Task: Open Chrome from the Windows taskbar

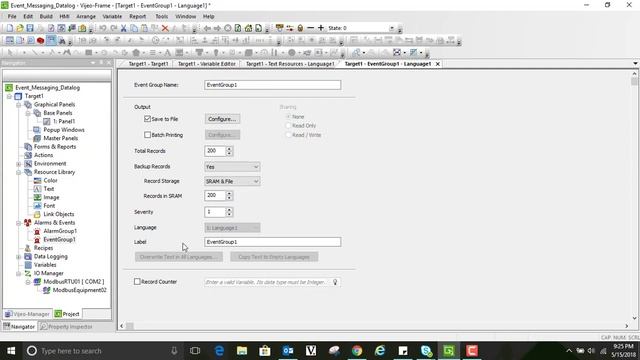Action: click(x=357, y=351)
